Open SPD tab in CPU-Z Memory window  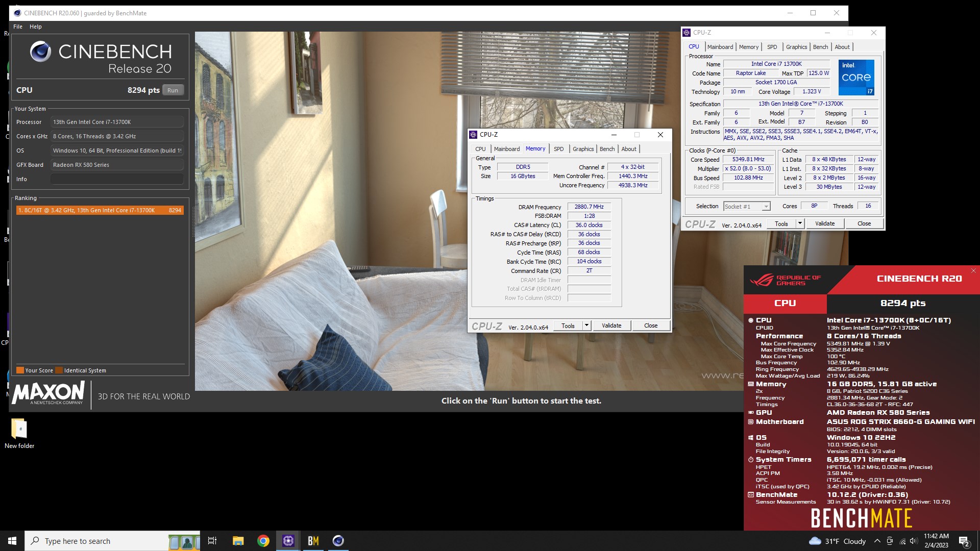coord(559,149)
